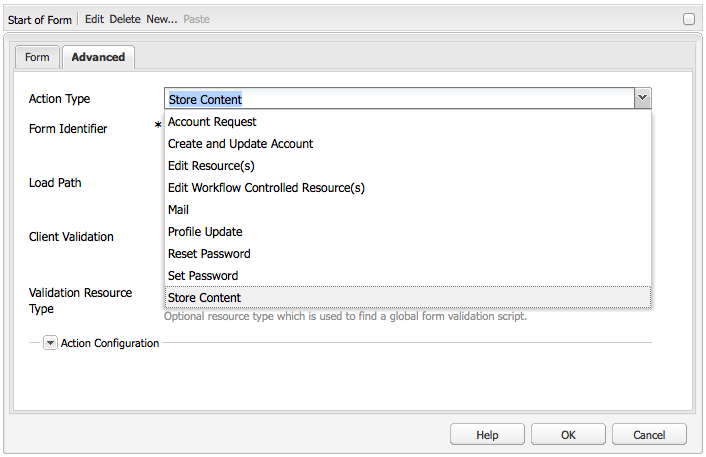Pick Set Password from the list
Screen dimensions: 706x457
203,276
